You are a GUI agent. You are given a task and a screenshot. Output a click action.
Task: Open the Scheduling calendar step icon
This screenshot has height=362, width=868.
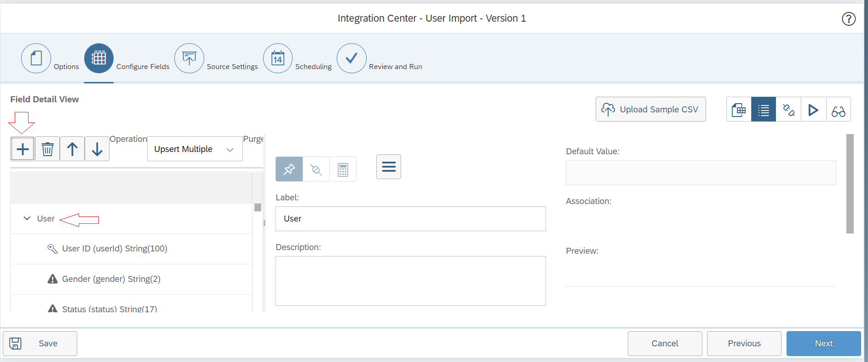point(278,58)
